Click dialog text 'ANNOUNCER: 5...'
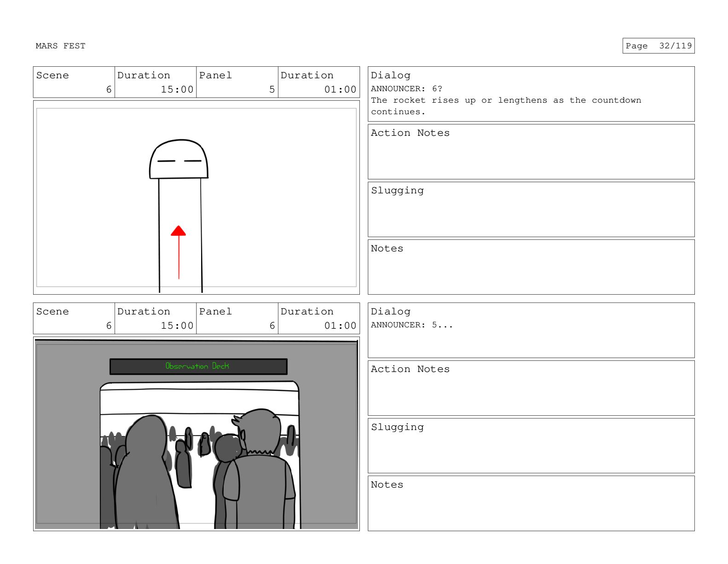Screen dimensions: 728x564 pyautogui.click(x=412, y=325)
